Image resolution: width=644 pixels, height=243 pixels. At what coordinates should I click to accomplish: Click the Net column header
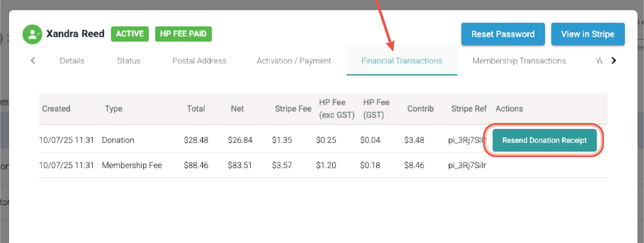[237, 109]
